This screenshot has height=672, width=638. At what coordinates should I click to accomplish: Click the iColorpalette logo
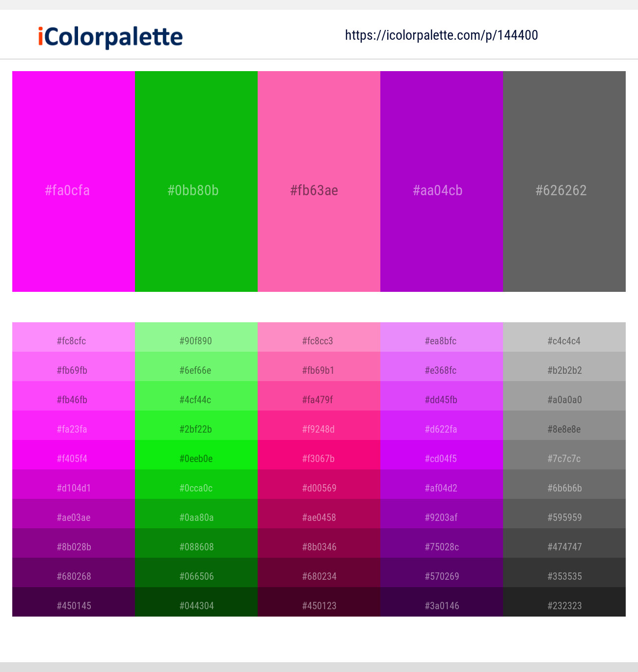(110, 37)
